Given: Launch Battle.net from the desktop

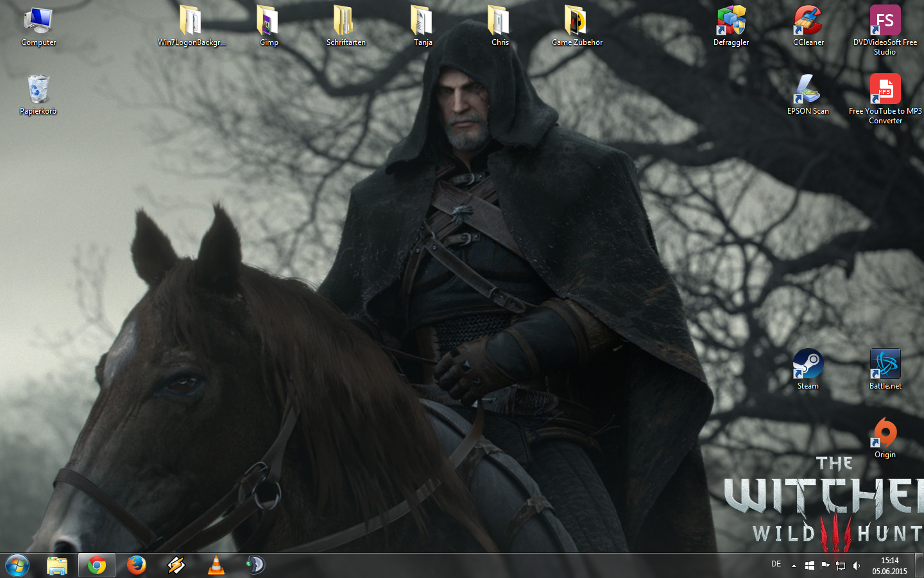Looking at the screenshot, I should coord(885,365).
